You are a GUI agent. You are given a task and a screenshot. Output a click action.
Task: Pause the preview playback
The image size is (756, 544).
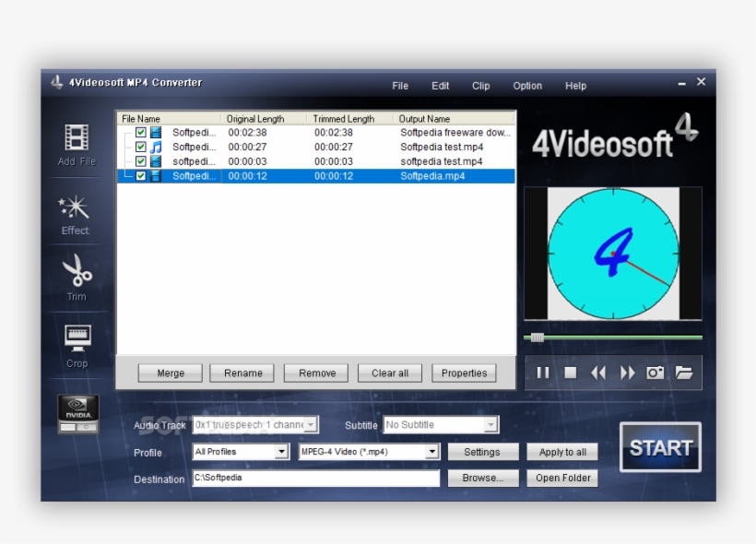point(543,373)
